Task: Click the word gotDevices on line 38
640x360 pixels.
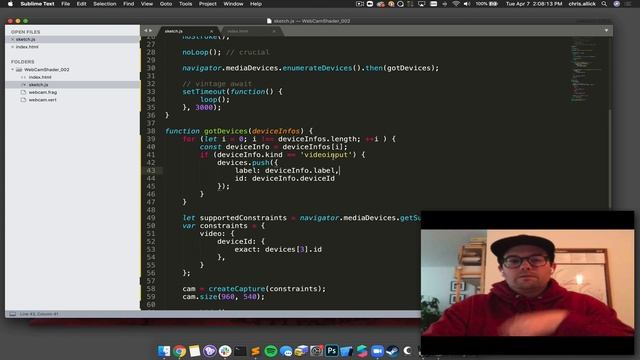Action: pos(226,131)
